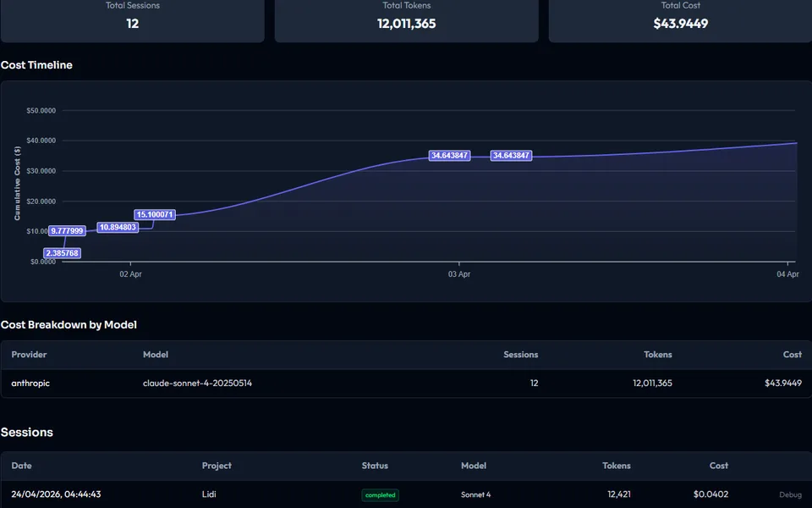
Task: Click the Tokens column header in breakdown table
Action: tap(658, 355)
